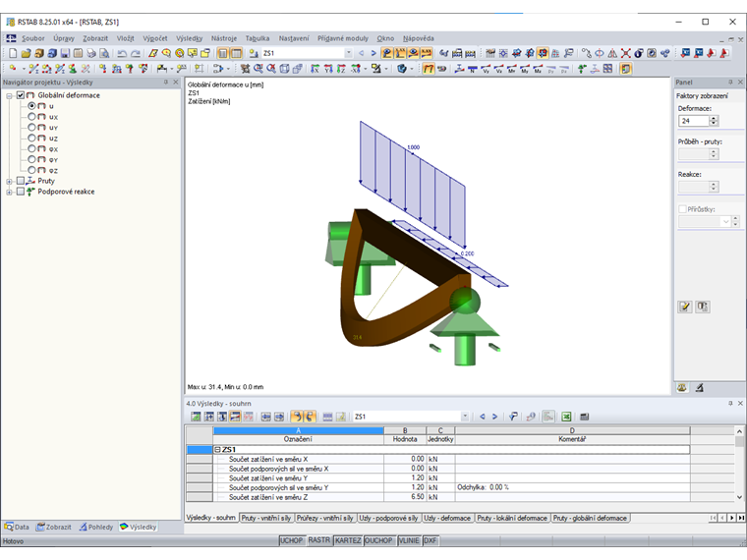Click the next load case arrow in results table

click(x=495, y=417)
